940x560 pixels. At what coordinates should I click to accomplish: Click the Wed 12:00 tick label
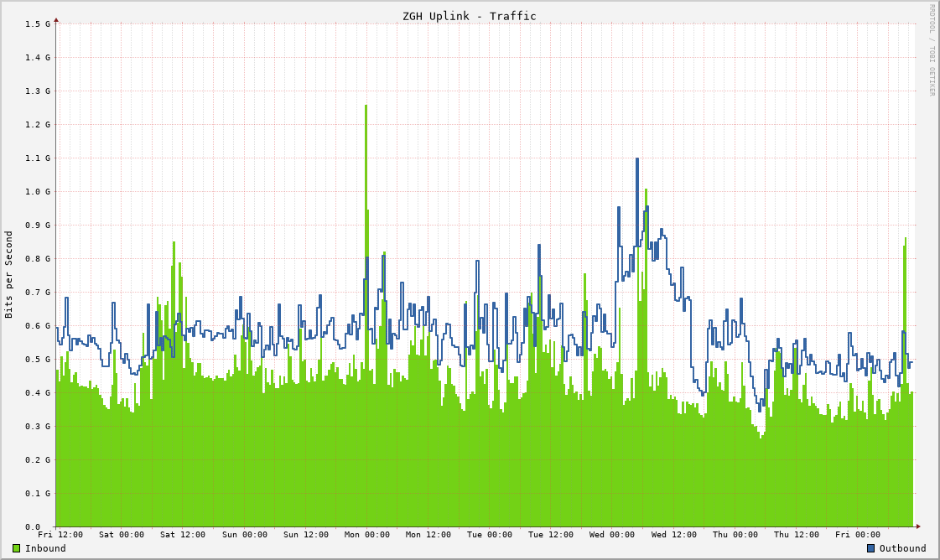(675, 534)
